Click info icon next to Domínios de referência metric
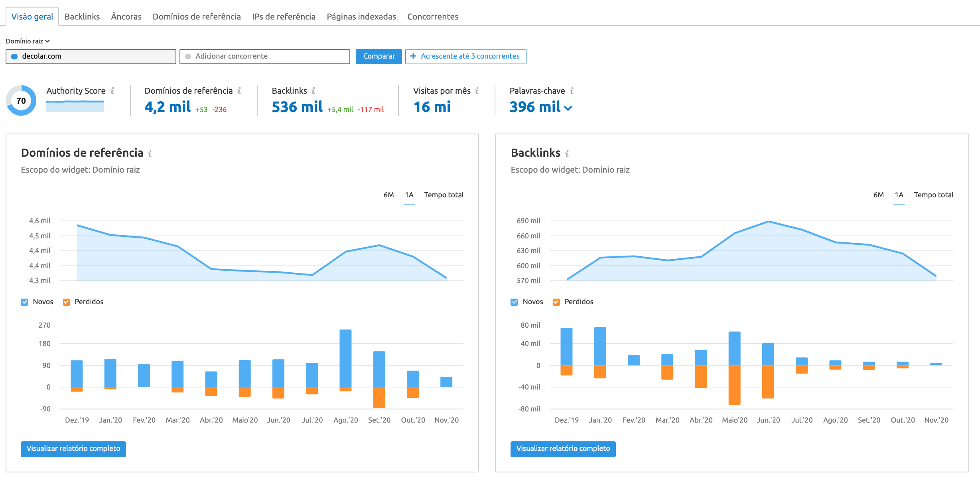The height and width of the screenshot is (480, 980). (x=239, y=91)
